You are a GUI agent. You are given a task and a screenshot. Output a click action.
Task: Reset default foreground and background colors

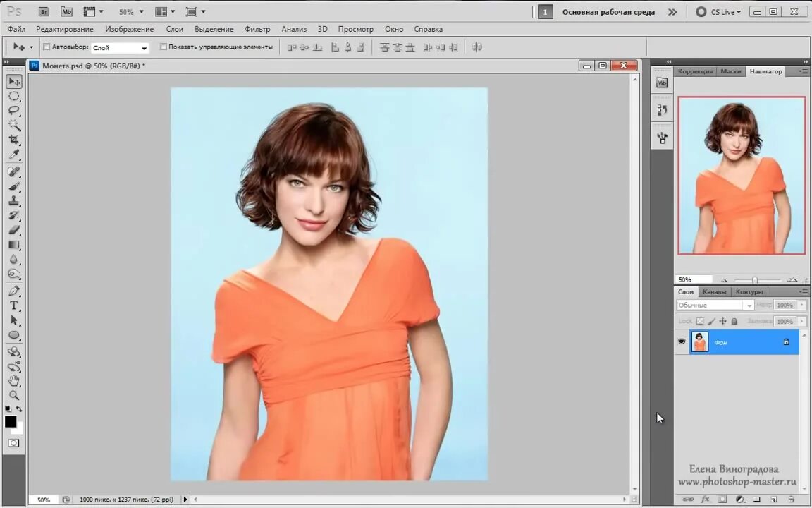[x=8, y=409]
